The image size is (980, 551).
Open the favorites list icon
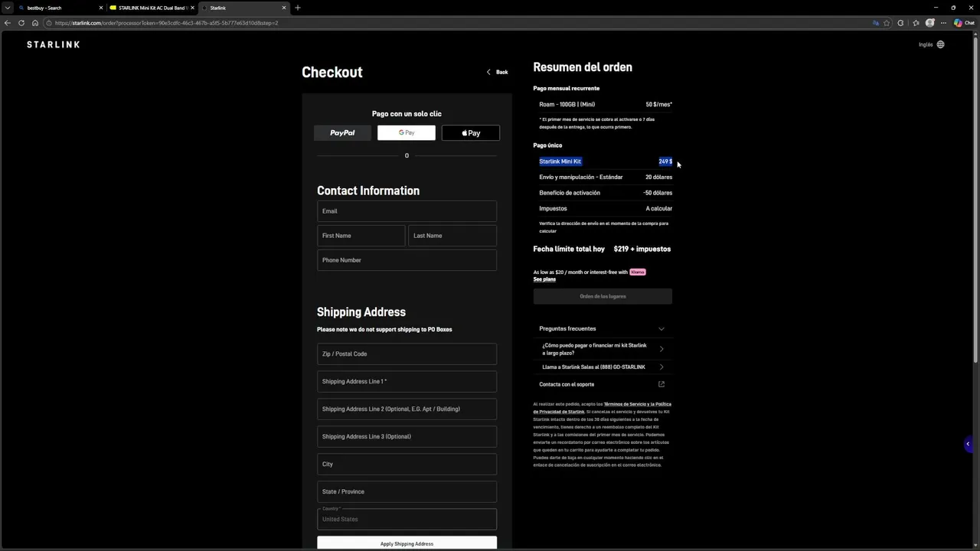916,23
